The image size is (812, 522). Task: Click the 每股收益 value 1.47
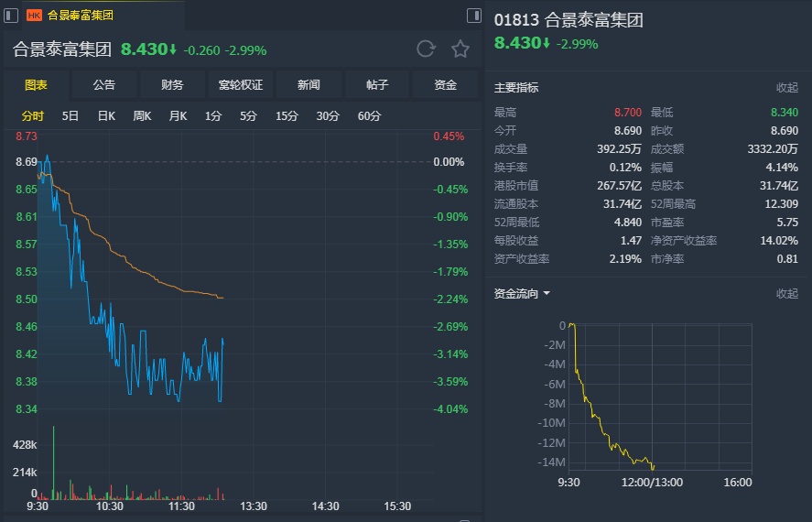coord(631,240)
